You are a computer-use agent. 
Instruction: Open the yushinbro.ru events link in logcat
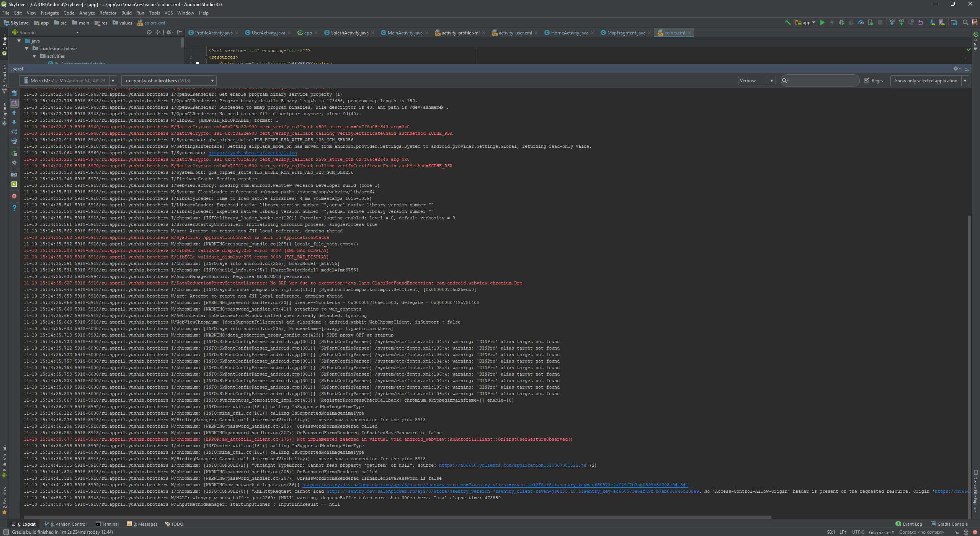point(253,153)
